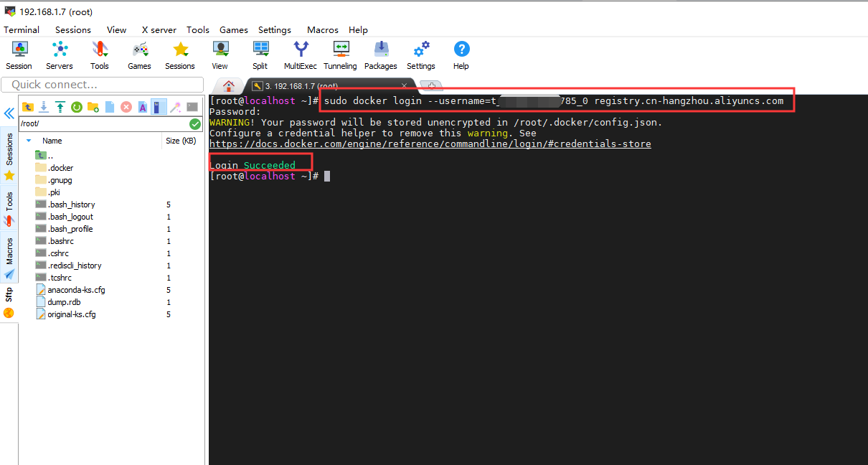Open the MultiExec toolbar icon
Image resolution: width=868 pixels, height=465 pixels.
coord(301,55)
